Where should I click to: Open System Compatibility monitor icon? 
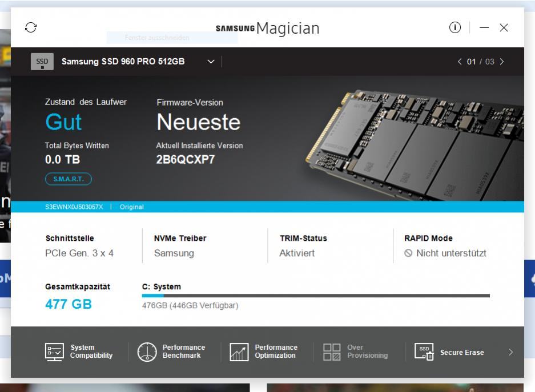pos(54,352)
